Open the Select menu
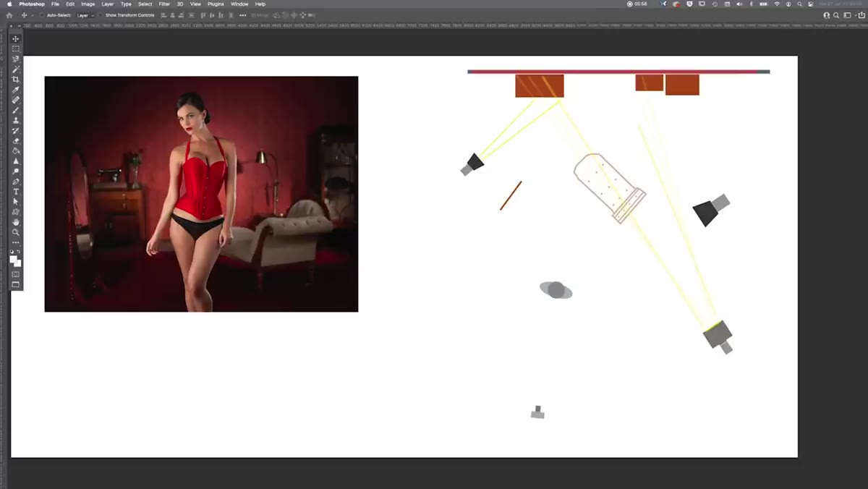This screenshot has height=489, width=868. coord(145,4)
